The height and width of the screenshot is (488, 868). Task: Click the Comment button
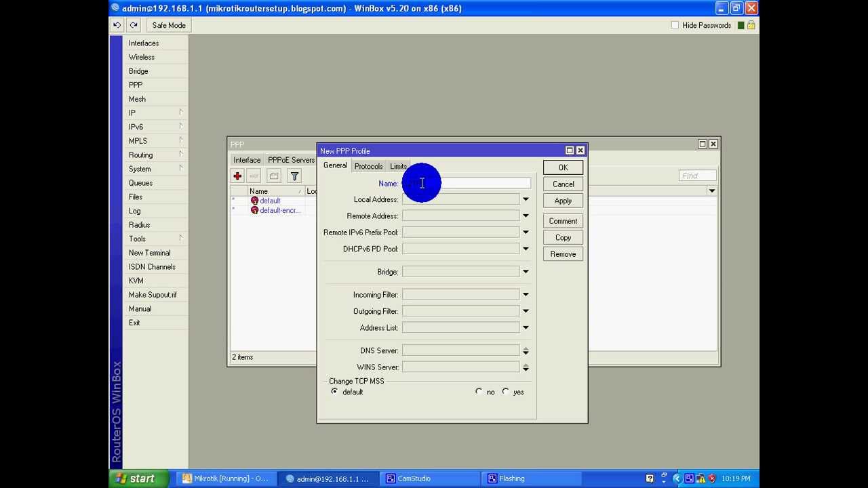[x=563, y=221]
